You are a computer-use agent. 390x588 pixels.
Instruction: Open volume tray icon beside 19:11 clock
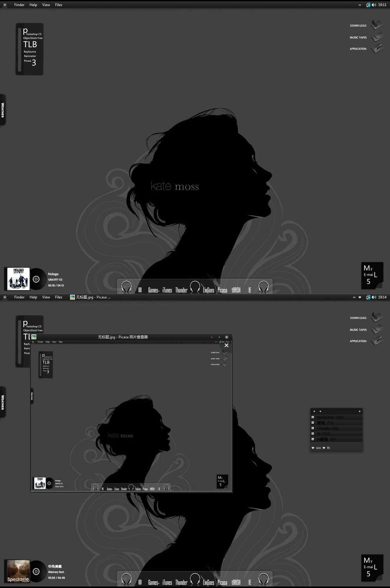click(374, 5)
